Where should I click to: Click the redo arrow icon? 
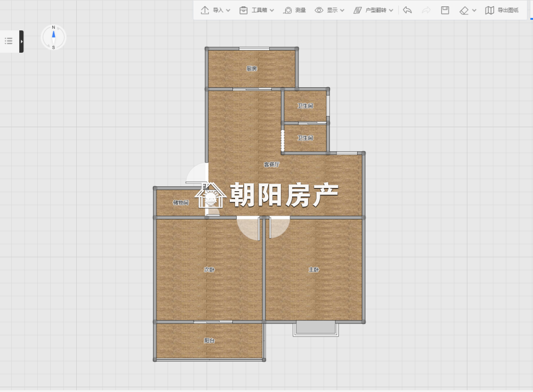coord(426,10)
